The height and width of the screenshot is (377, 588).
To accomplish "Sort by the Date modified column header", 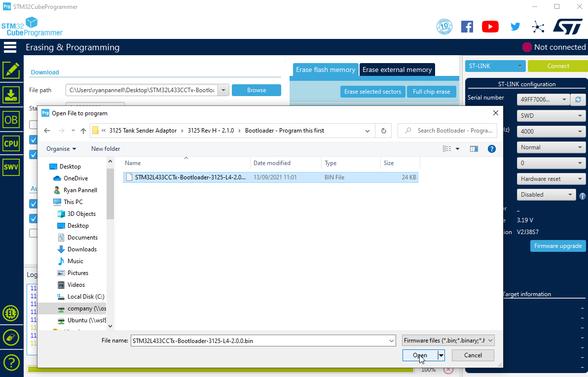I will [x=272, y=163].
